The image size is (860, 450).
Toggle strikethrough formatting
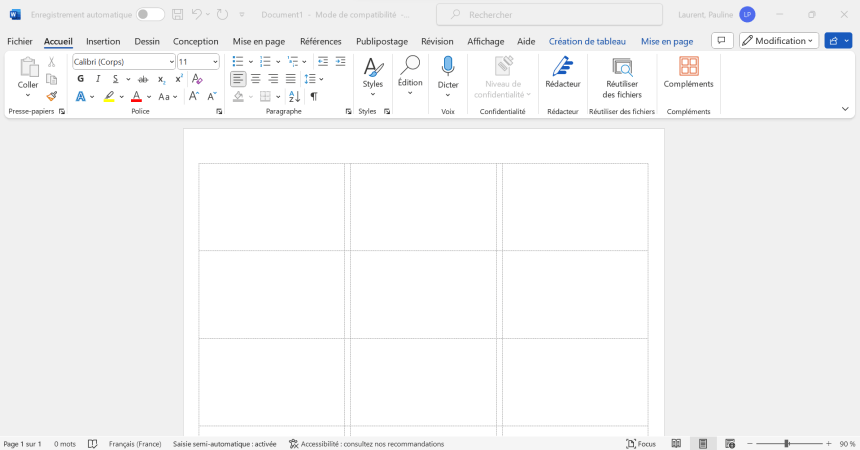click(143, 79)
